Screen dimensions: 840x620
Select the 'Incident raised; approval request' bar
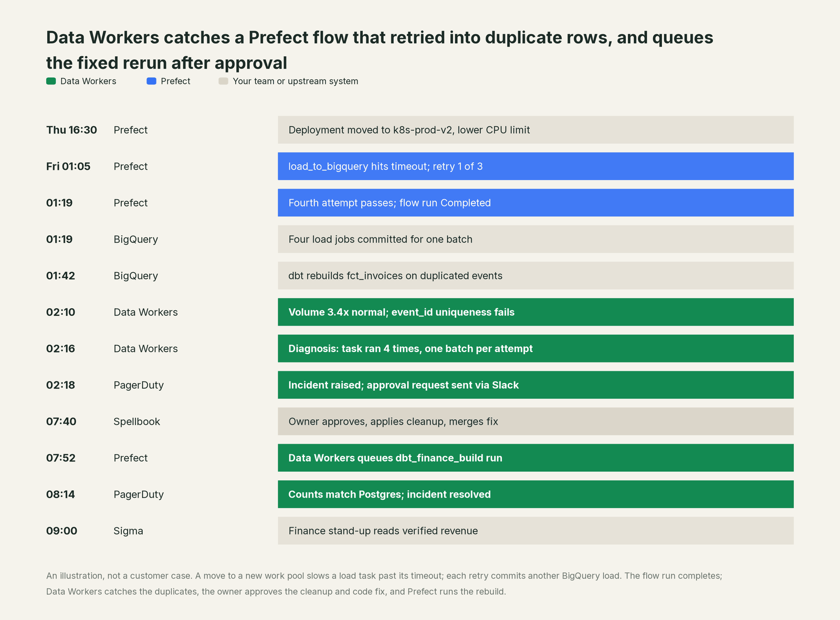(535, 385)
